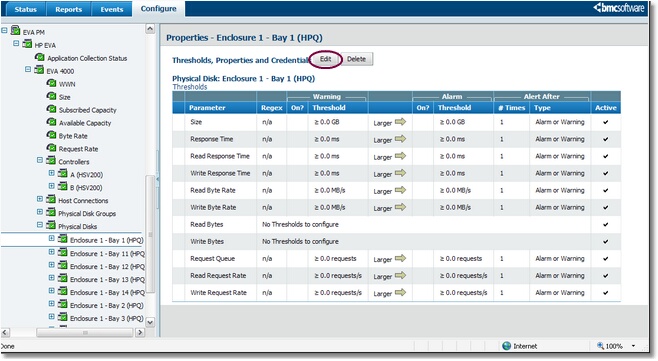This screenshot has width=658, height=361.
Task: Click the HP EVA node icon
Action: [27, 44]
